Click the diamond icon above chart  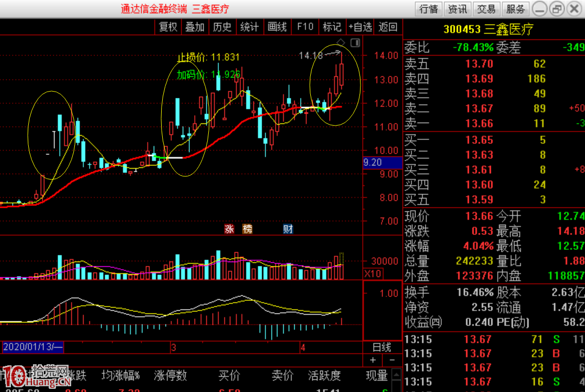point(341,42)
